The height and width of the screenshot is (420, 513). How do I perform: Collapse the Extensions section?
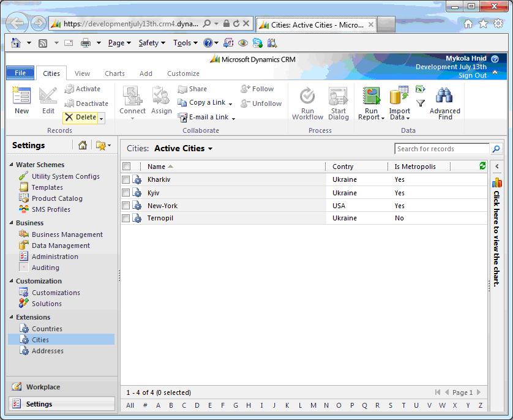tap(11, 317)
